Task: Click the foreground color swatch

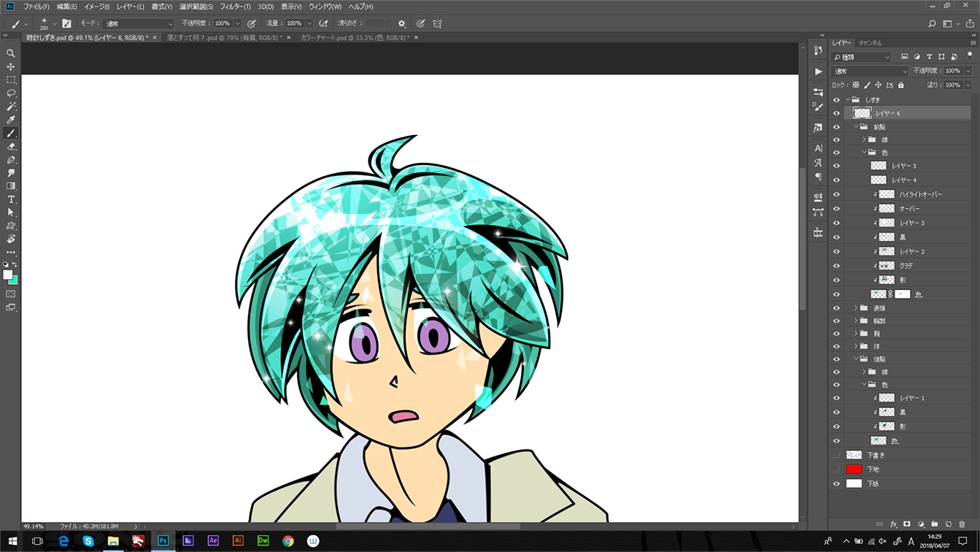Action: [x=7, y=275]
